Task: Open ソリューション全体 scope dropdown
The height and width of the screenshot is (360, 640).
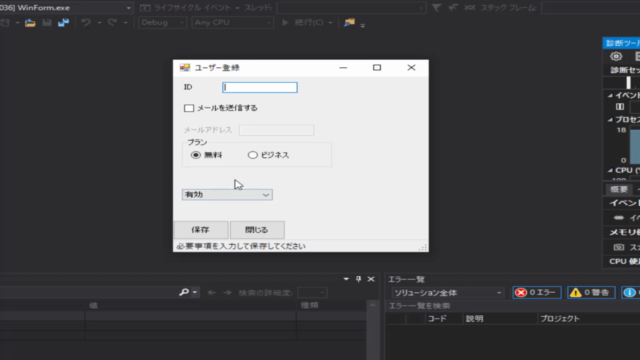Action: pos(447,293)
